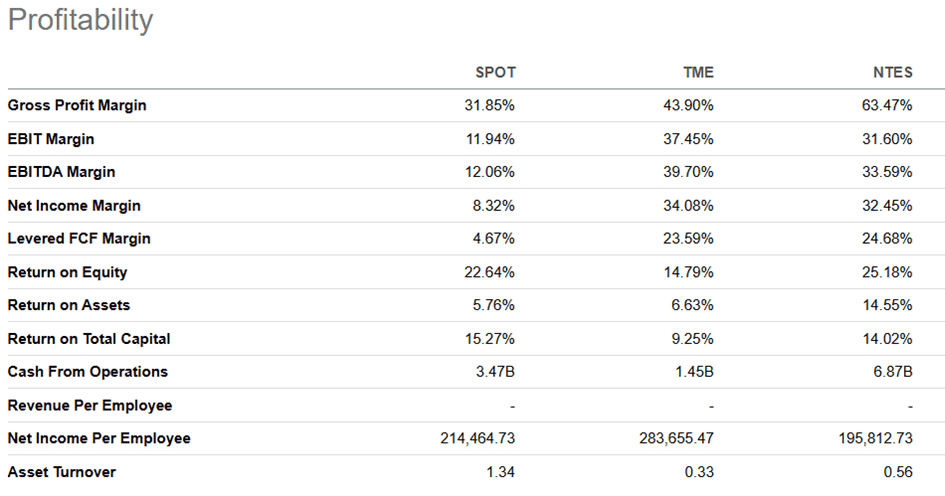This screenshot has height=496, width=945.
Task: Click SPOT's 31.85% gross margin value
Action: [492, 105]
